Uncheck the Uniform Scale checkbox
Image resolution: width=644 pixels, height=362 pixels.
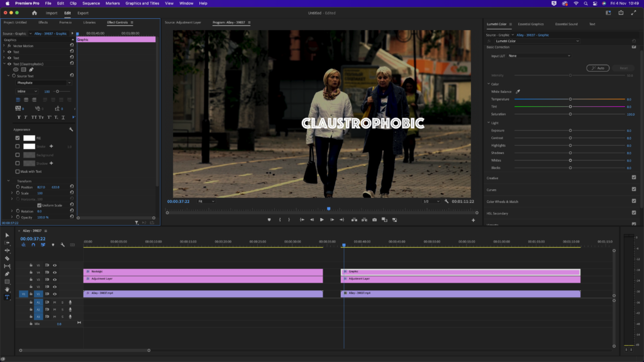coord(40,206)
